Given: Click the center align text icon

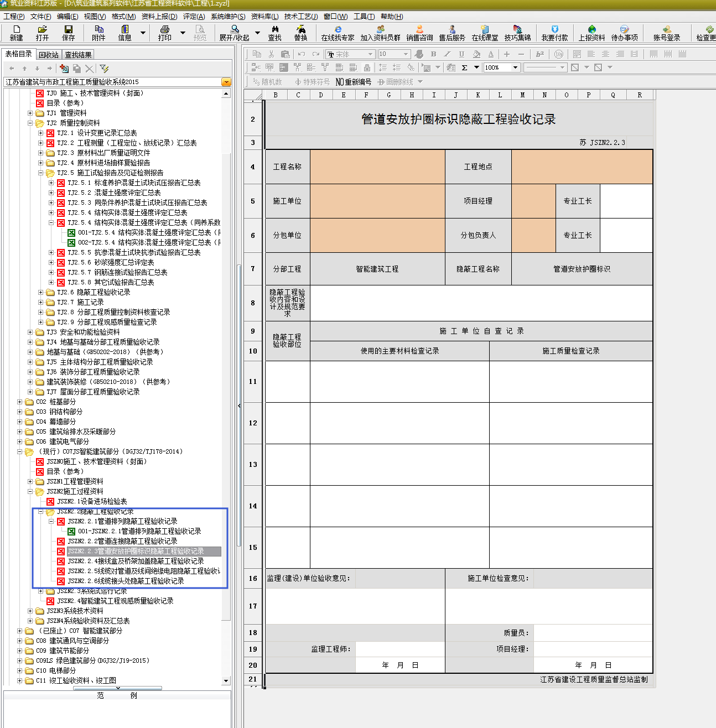Looking at the screenshot, I should [x=605, y=54].
